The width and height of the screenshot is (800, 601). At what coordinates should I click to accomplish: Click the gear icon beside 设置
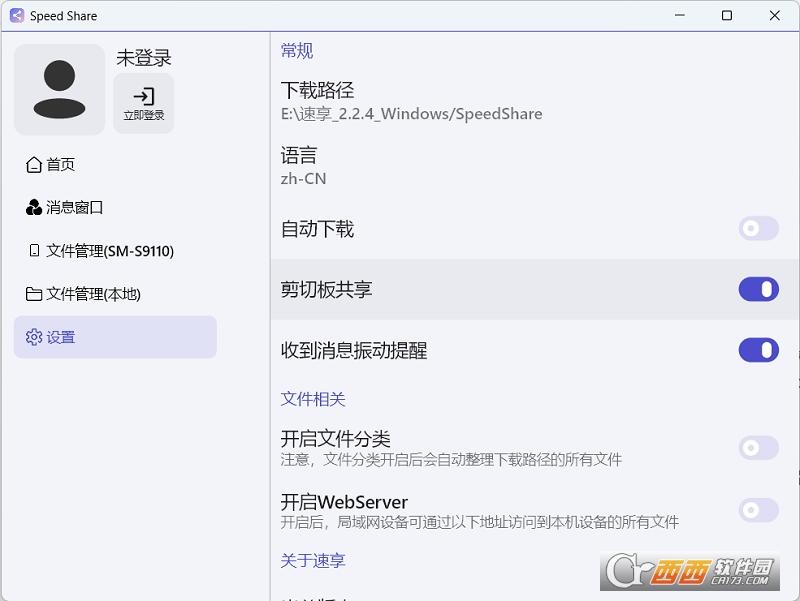(34, 338)
